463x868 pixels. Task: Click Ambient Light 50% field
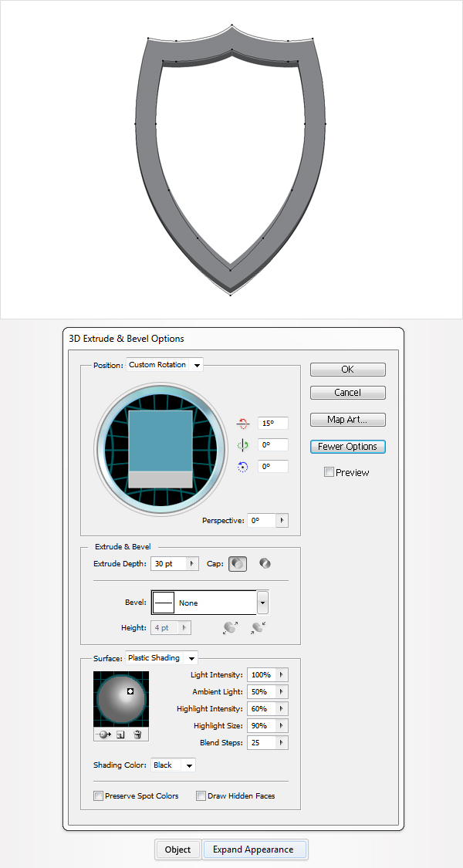point(262,692)
